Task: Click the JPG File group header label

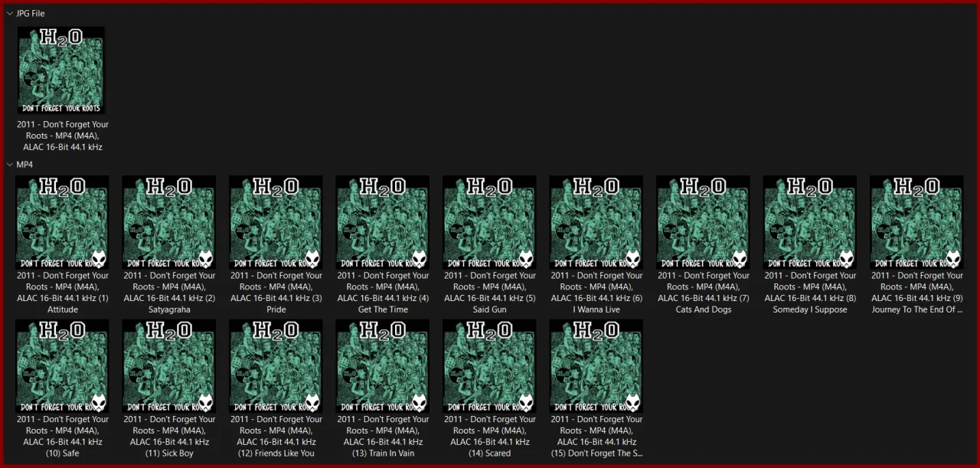Action: click(x=31, y=14)
